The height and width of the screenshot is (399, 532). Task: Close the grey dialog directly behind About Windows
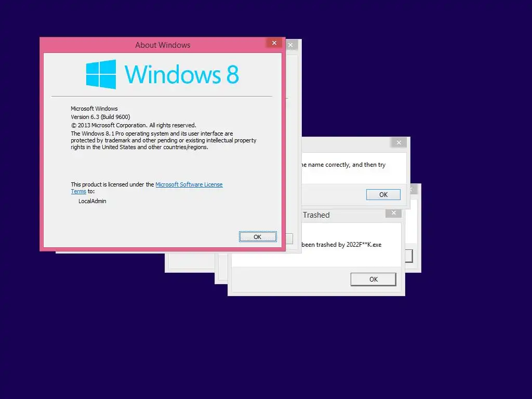click(291, 45)
